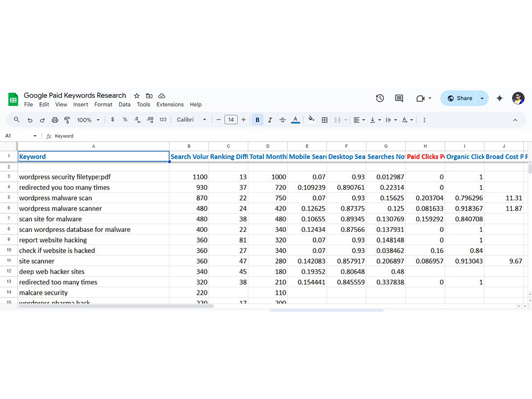Click the horizontal scrollbar below the grid
This screenshot has width=532, height=399.
117,306
